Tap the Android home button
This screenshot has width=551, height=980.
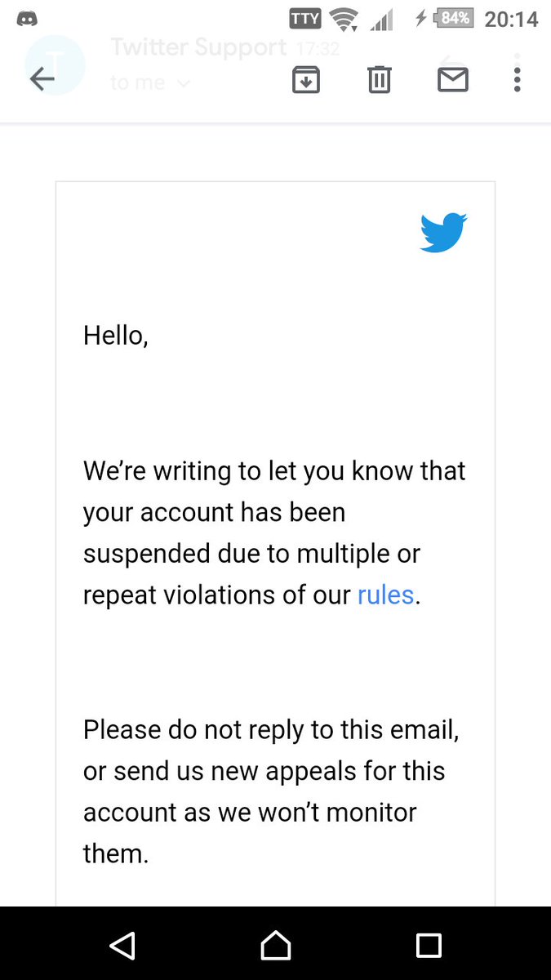[x=275, y=946]
